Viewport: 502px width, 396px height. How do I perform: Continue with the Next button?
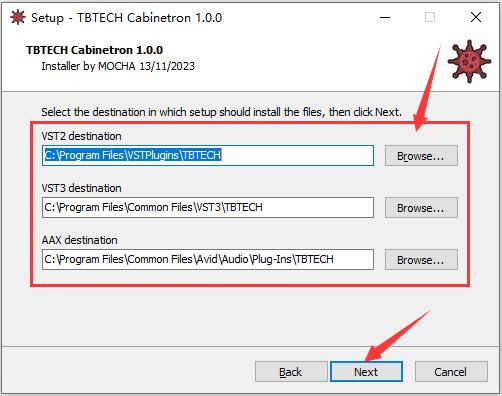pyautogui.click(x=366, y=372)
